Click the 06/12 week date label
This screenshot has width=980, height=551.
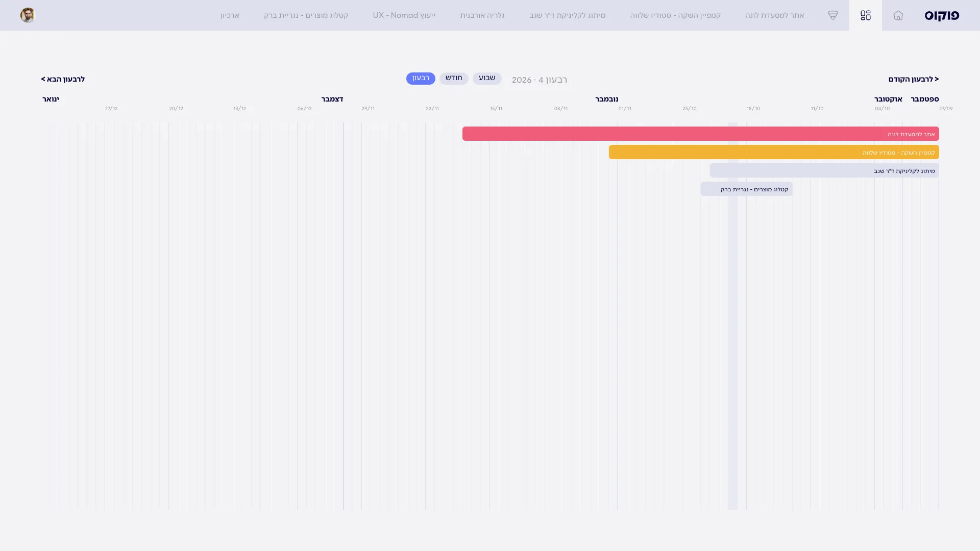pyautogui.click(x=305, y=109)
